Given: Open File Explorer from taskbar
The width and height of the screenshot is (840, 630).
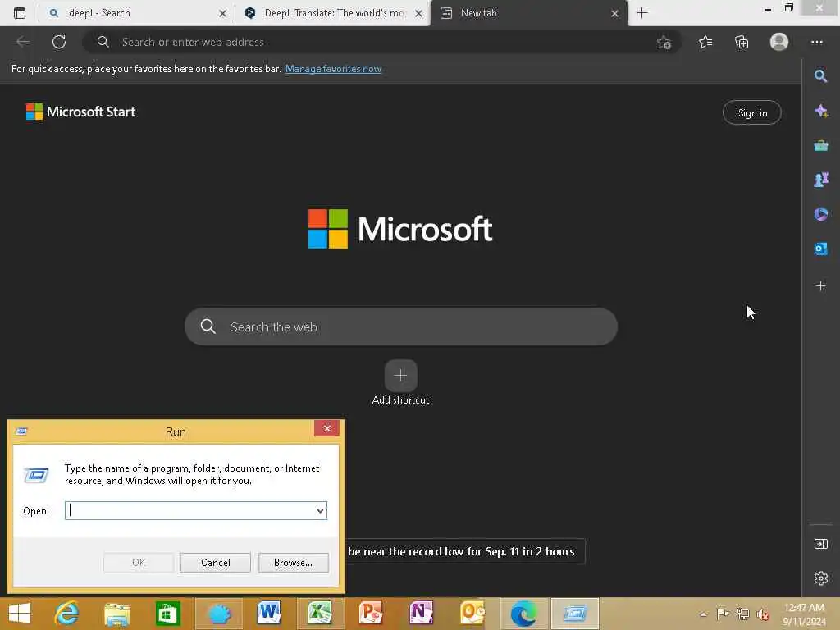Looking at the screenshot, I should click(117, 614).
